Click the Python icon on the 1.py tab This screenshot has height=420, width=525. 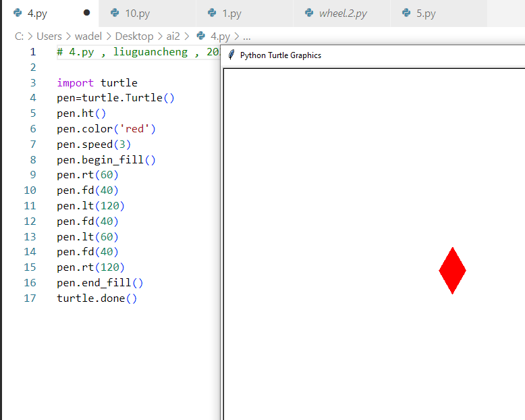point(212,13)
